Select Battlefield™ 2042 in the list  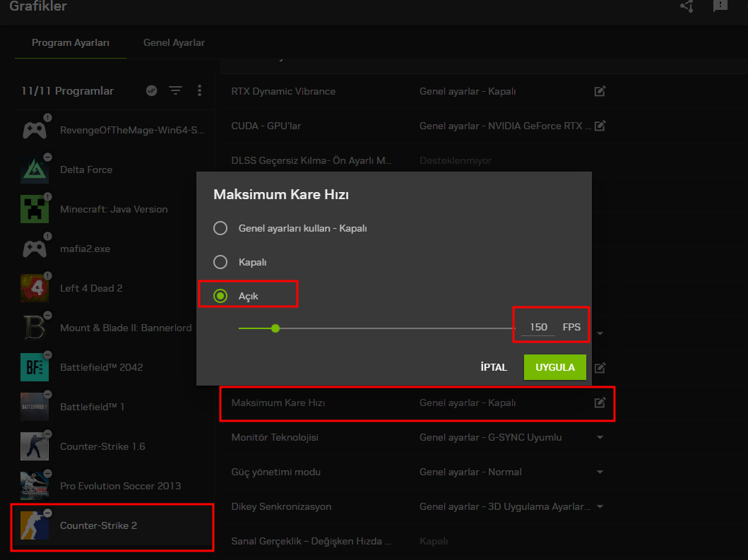click(114, 367)
